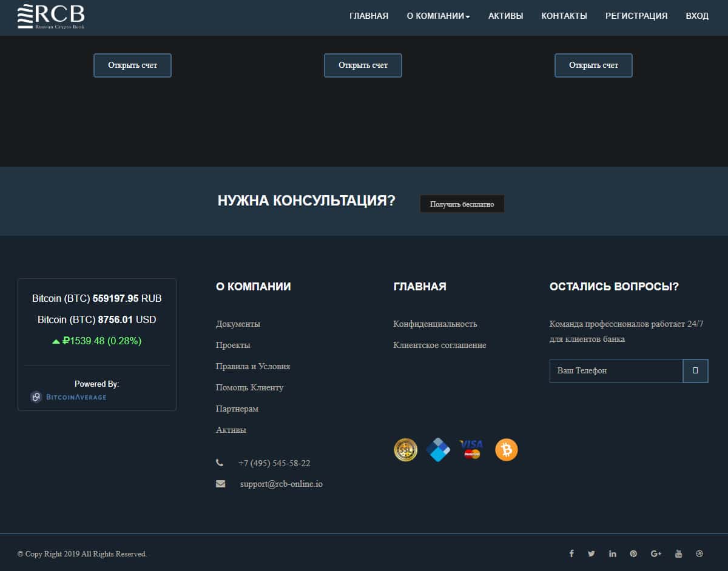Image resolution: width=728 pixels, height=571 pixels.
Task: Open the Pinterest social icon in footer
Action: (633, 553)
